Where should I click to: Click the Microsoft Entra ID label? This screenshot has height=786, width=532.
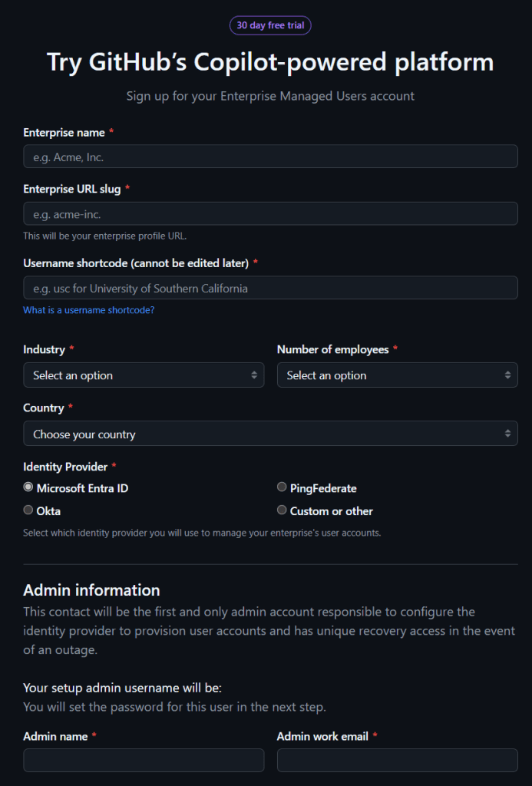[82, 488]
